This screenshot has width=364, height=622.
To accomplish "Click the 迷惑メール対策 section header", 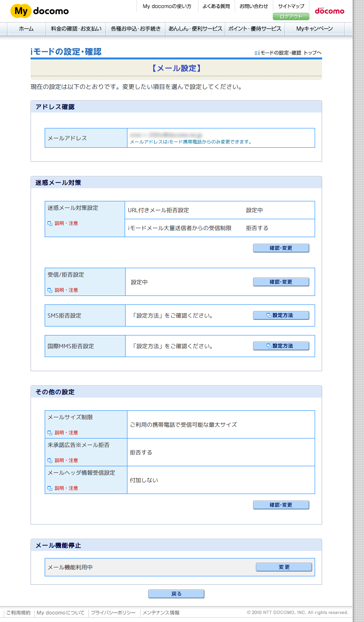I will 176,183.
